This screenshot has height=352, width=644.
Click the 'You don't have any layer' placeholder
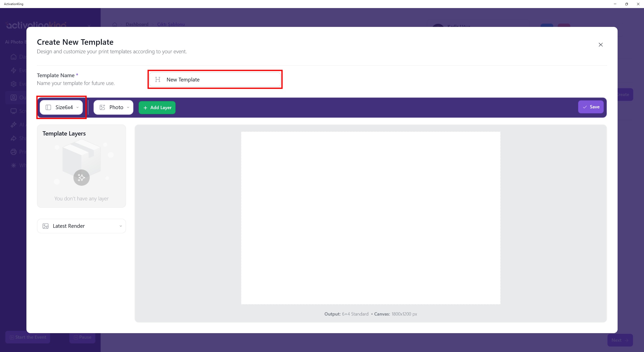coord(81,199)
